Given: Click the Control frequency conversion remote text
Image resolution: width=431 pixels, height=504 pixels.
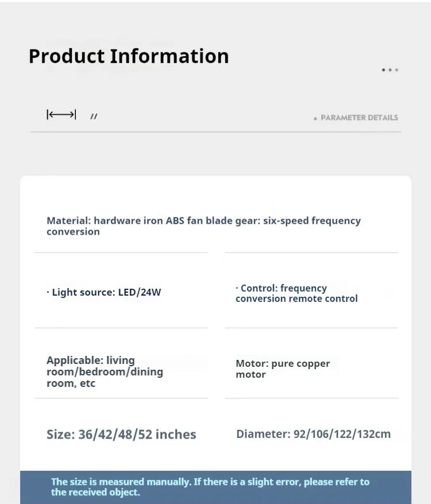Looking at the screenshot, I should [297, 293].
